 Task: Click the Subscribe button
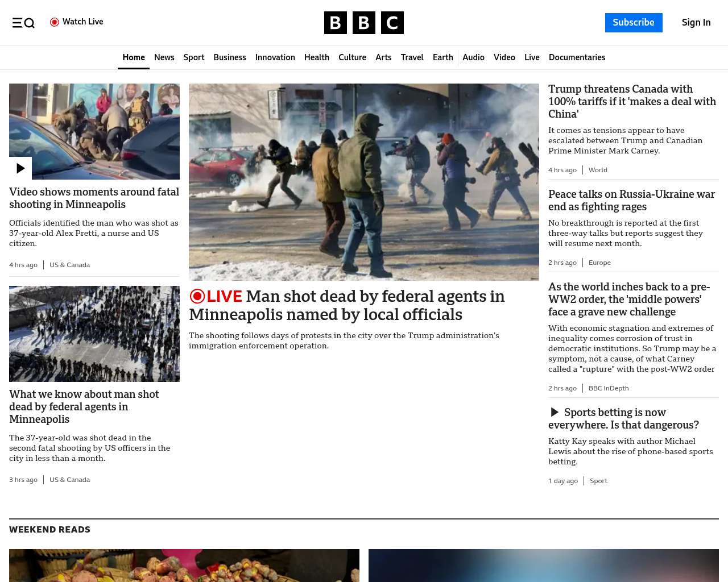(634, 23)
